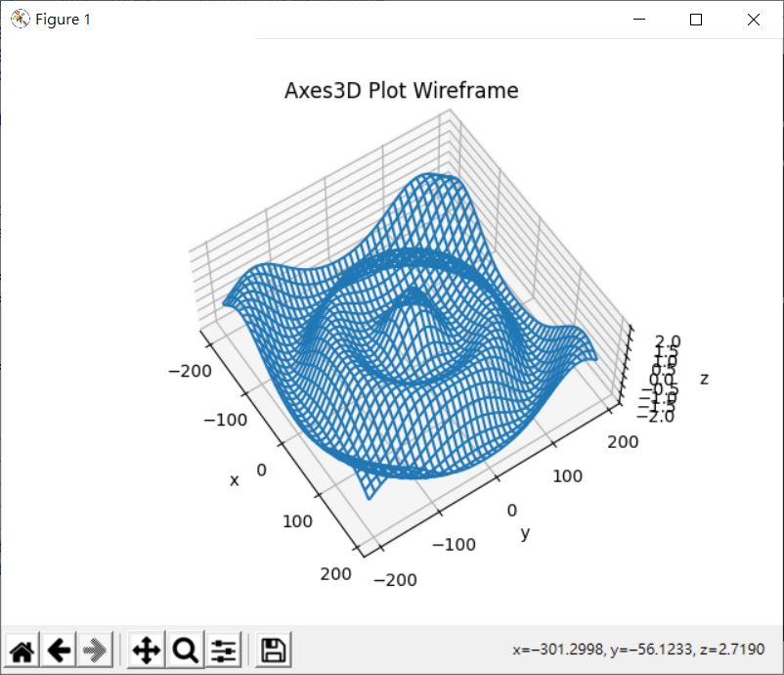
Task: Click the cursor coordinates readout
Action: coord(638,650)
